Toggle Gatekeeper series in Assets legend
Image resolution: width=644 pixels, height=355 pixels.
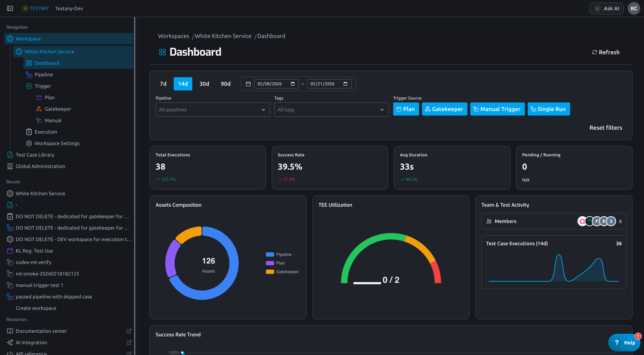click(x=282, y=272)
